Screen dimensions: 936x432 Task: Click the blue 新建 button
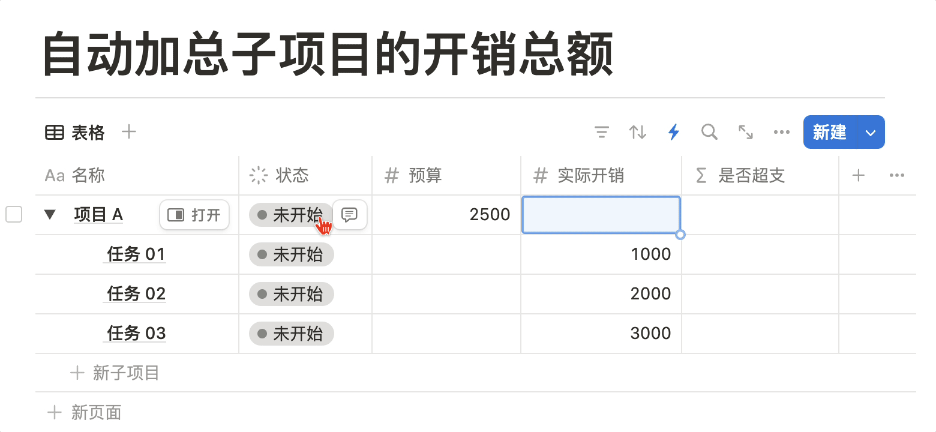click(829, 132)
